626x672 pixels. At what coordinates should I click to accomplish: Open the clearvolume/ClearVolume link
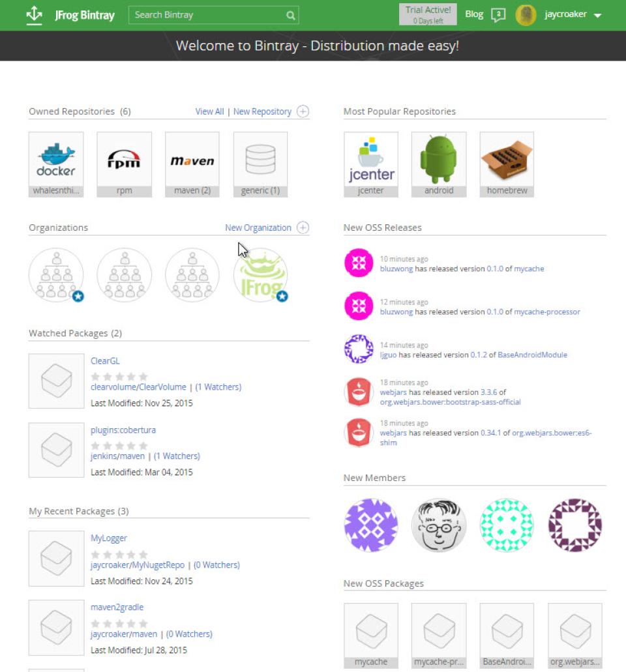[x=138, y=387]
